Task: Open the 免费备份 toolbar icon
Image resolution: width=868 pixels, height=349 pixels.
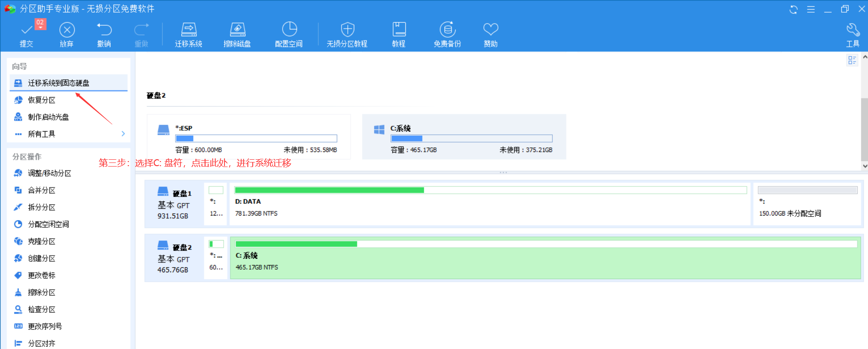Action: (447, 30)
